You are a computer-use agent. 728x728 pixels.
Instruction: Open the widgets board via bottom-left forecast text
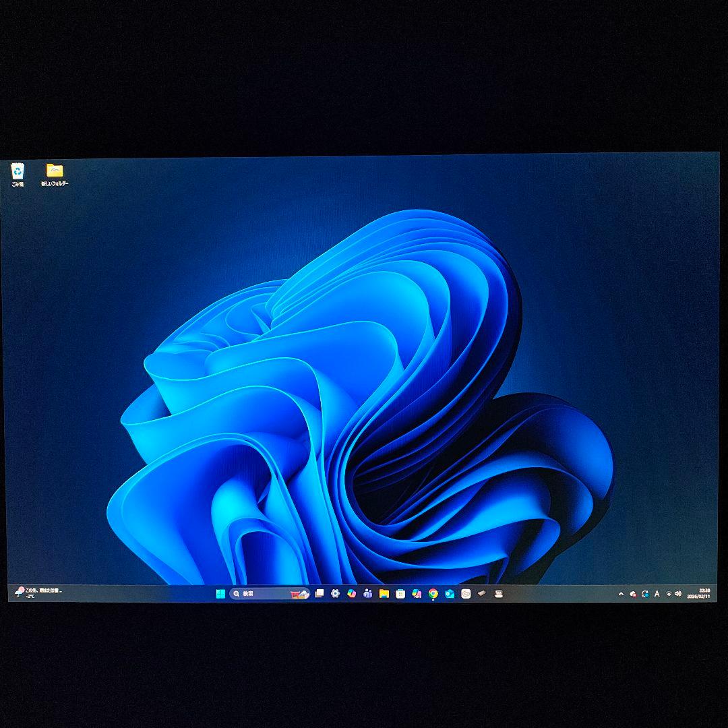coord(40,590)
